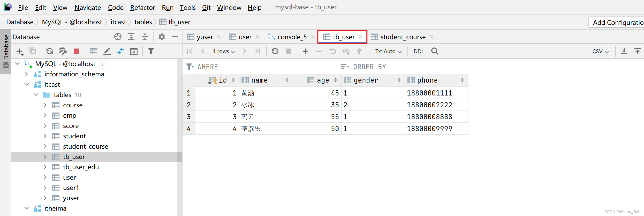Open the QL console icon
Screen dimensions: 644x216
coord(134,51)
